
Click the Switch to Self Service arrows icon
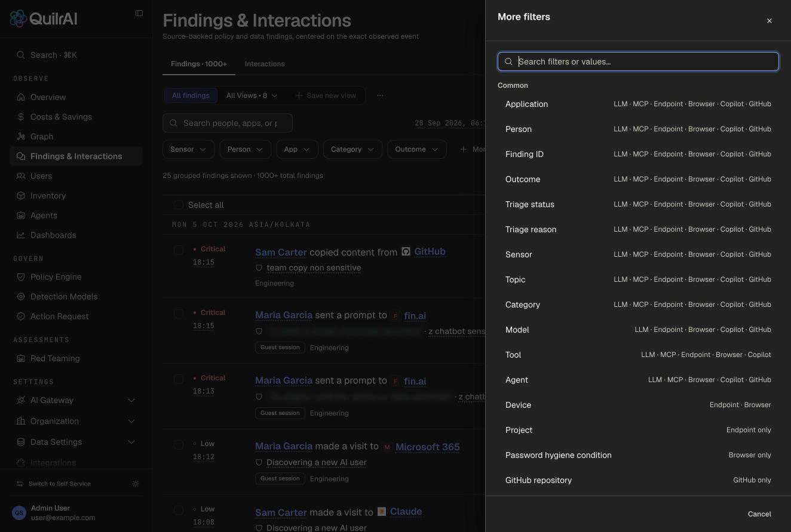coord(20,484)
